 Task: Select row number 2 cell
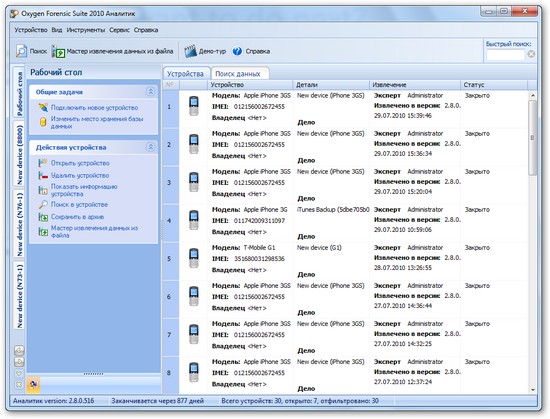click(x=170, y=144)
